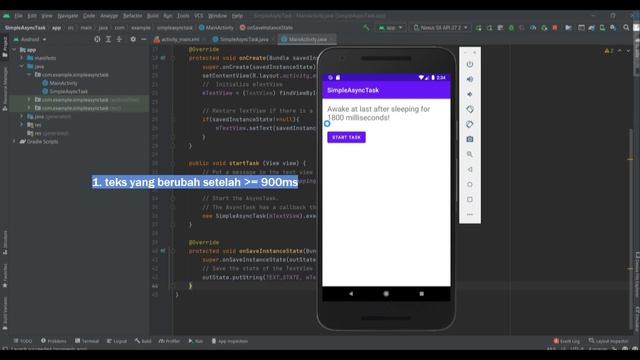Open the app run configuration dropdown
Viewport: 640px width, 360px height.
(x=390, y=28)
